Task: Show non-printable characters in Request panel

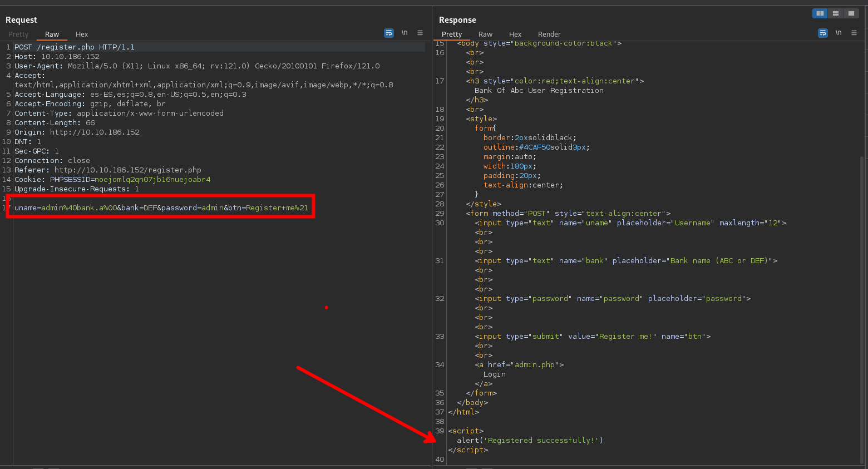Action: (405, 33)
